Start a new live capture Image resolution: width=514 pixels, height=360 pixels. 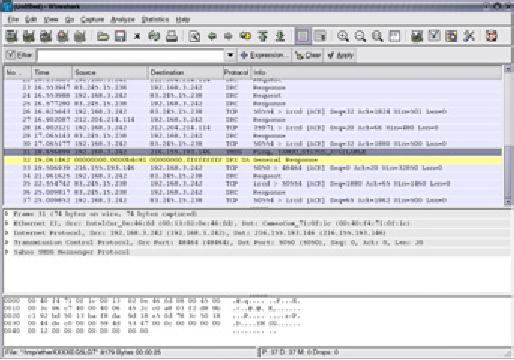point(46,36)
